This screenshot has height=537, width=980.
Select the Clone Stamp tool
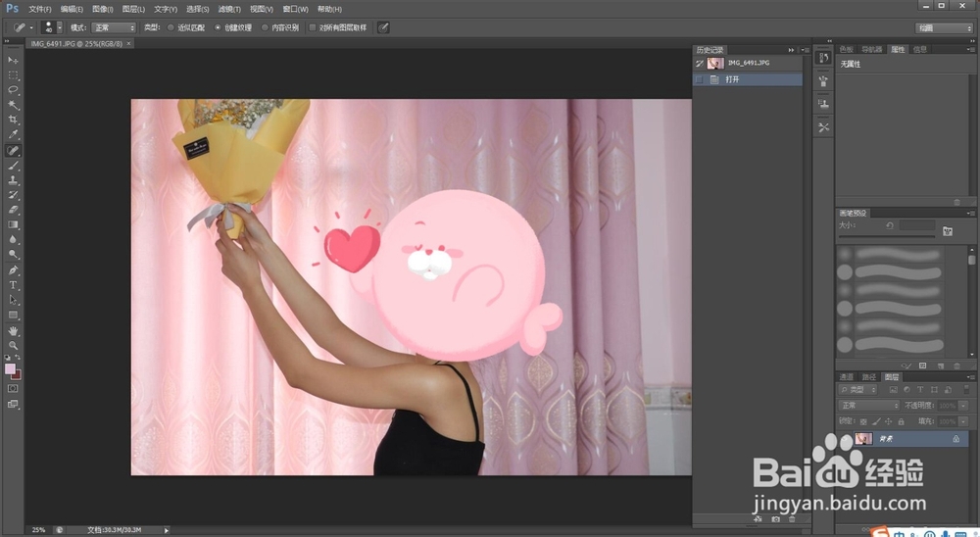coord(13,180)
